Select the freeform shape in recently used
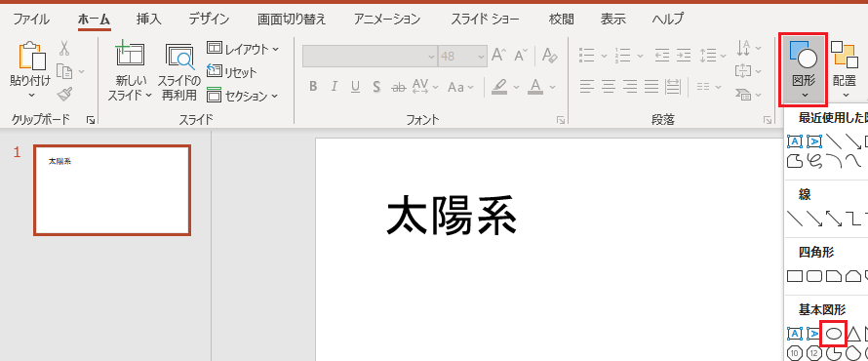 point(795,161)
